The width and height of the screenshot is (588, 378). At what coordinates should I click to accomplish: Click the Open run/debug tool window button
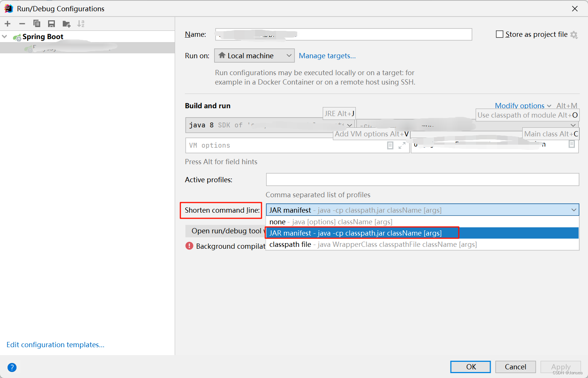tap(225, 231)
